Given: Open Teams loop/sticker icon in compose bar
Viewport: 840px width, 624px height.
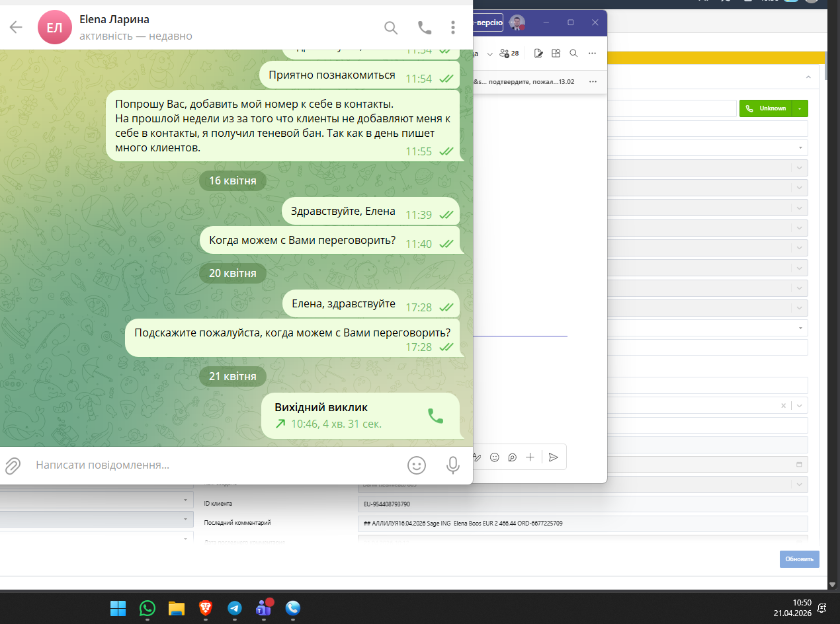Looking at the screenshot, I should 512,457.
